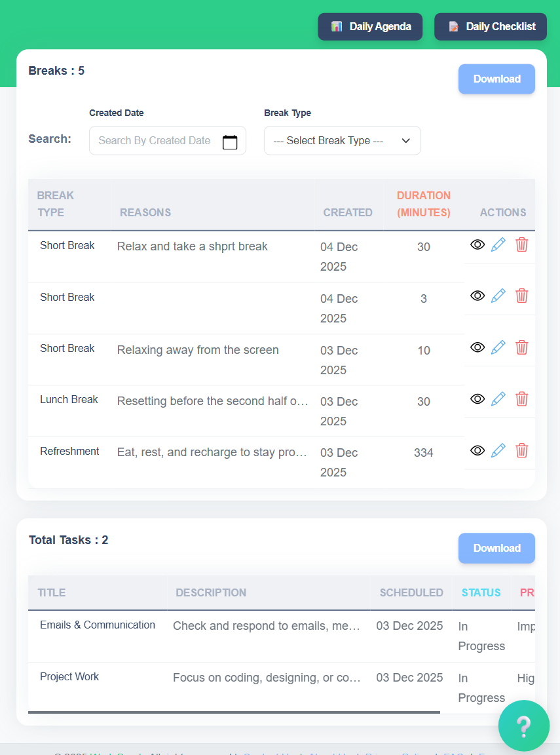560x755 pixels.
Task: Edit the "Relaxing away from the screen" break
Action: tap(498, 347)
